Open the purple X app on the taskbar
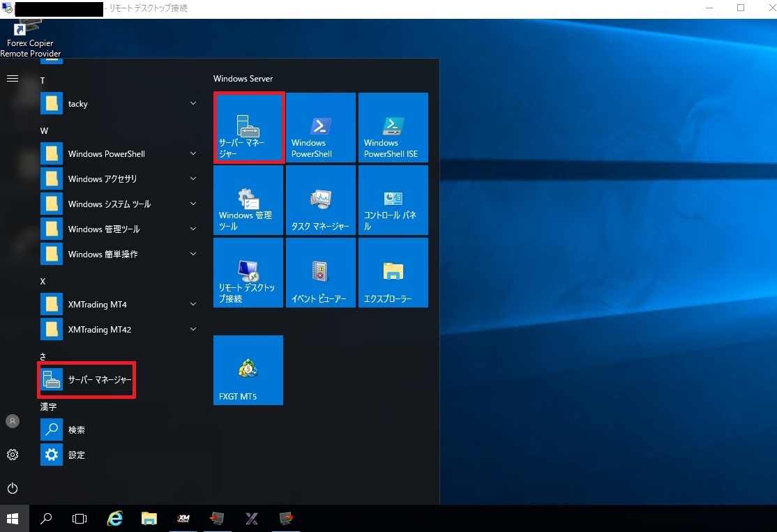 tap(252, 519)
